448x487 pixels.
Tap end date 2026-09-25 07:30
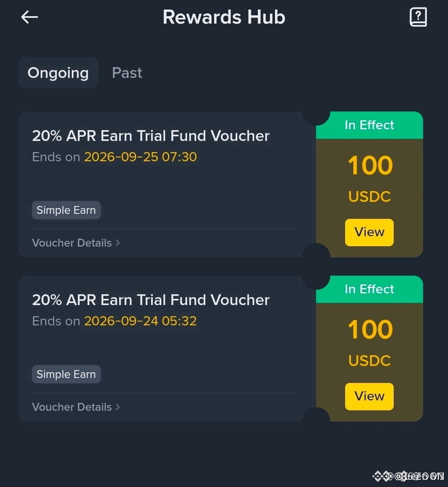click(141, 157)
